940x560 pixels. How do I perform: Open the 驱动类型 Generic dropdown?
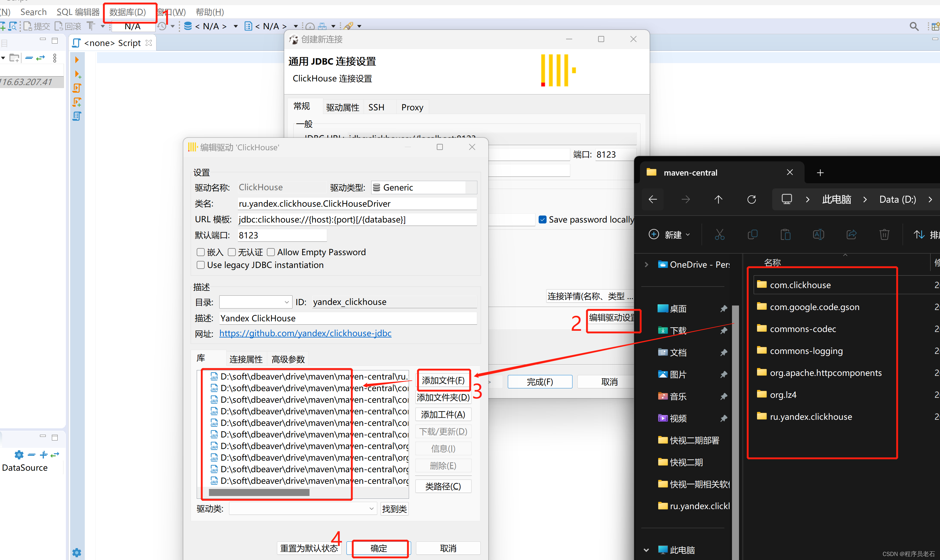[424, 187]
